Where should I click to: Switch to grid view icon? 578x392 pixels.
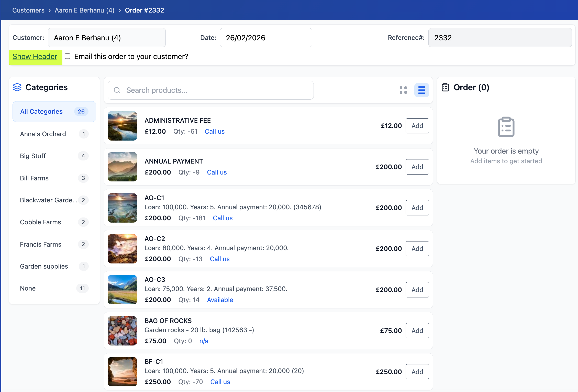[x=403, y=90]
